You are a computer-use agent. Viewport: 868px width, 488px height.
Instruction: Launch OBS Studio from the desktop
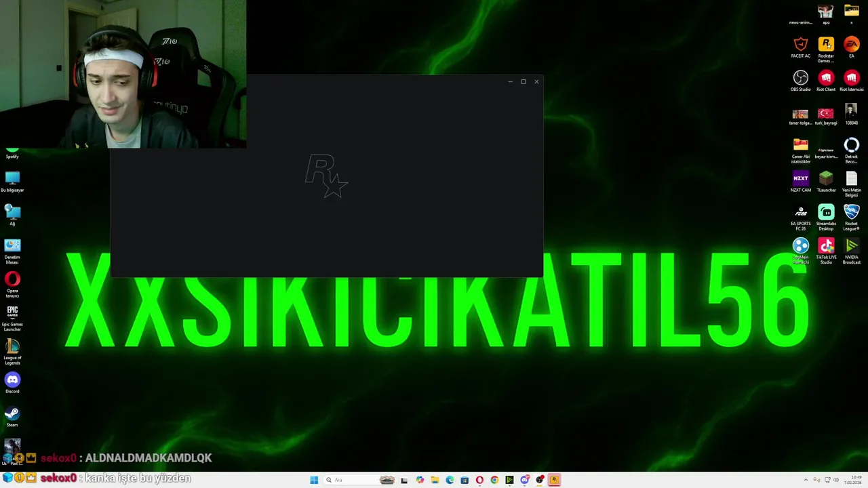coord(801,81)
